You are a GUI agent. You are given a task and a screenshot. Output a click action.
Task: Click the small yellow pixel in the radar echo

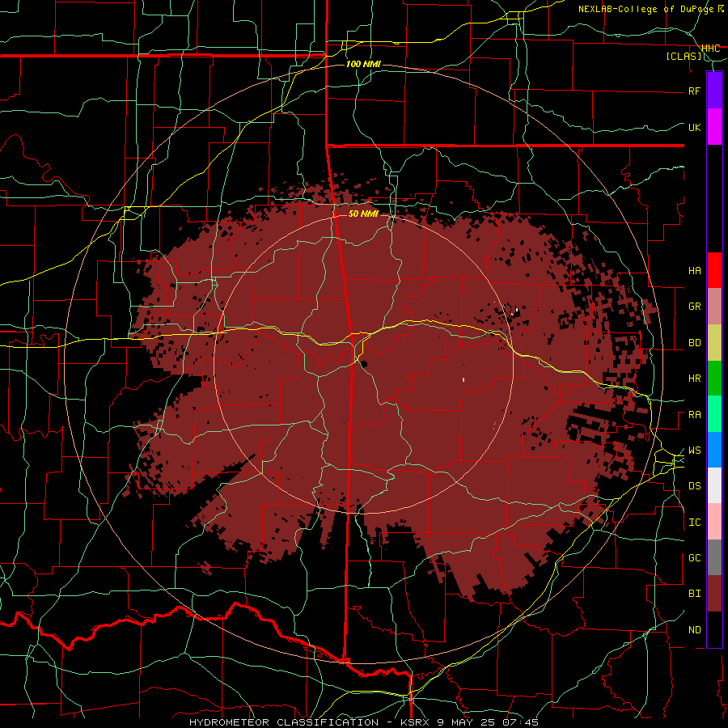463,380
